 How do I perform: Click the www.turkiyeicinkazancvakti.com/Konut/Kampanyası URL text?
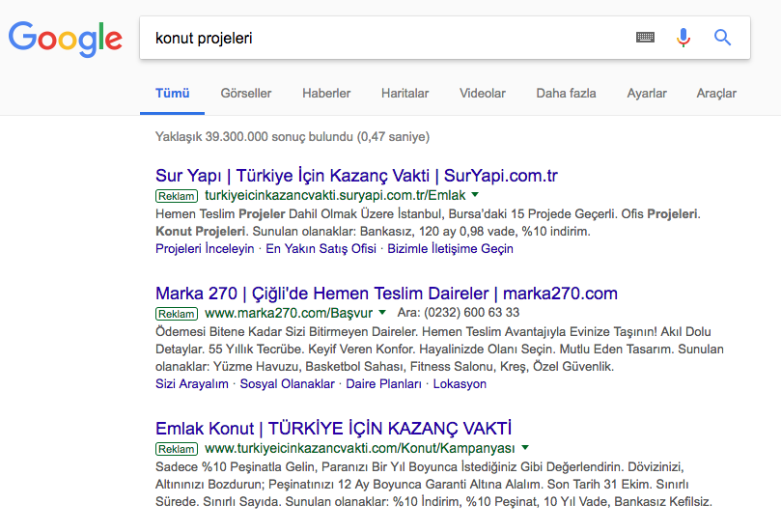tap(360, 448)
